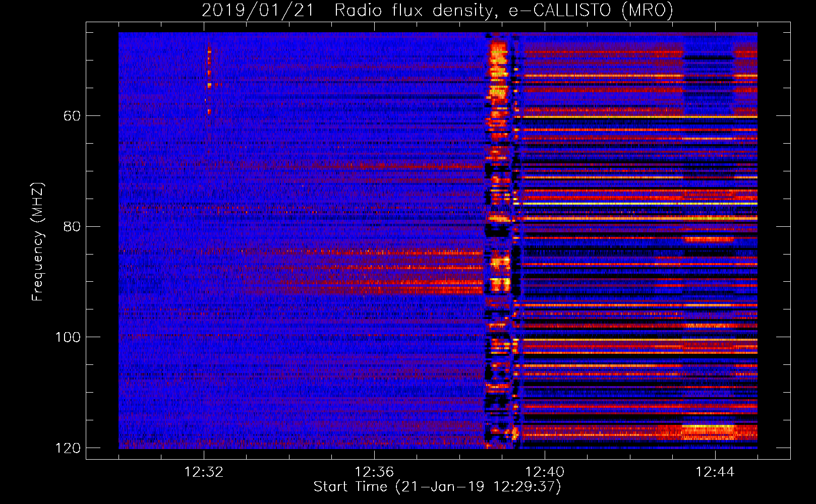Click the "Start Time (21-Jan-19 12:29:37)" label

pos(437,486)
